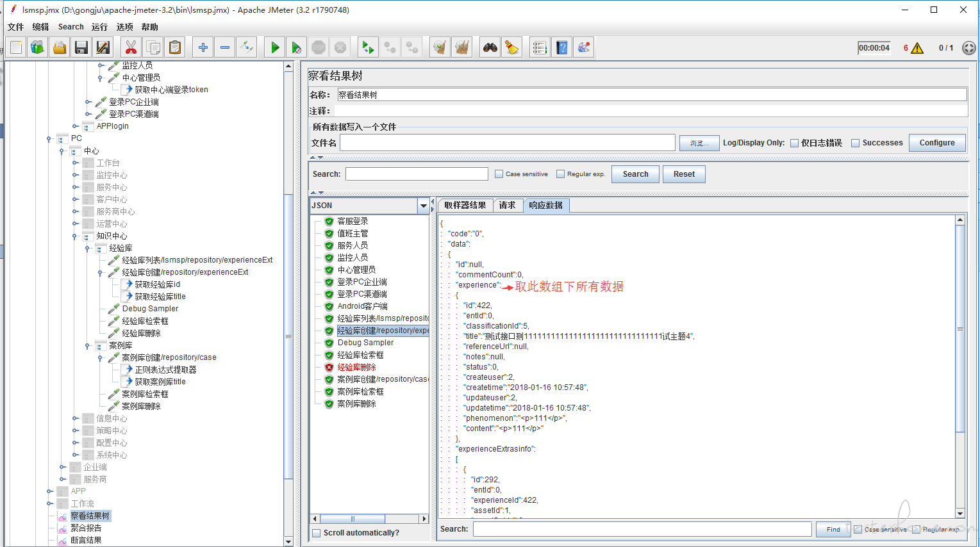Click the minus Collapse All toolbar icon
Screen dimensions: 980x547
pos(225,47)
